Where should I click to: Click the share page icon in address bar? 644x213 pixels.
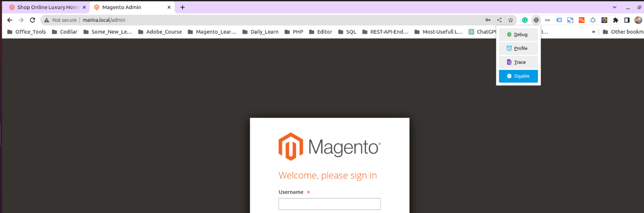tap(499, 20)
